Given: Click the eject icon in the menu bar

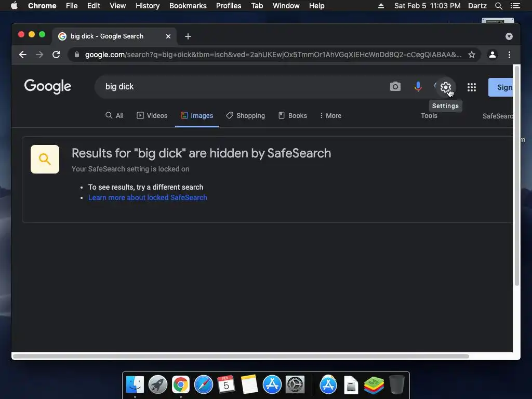Looking at the screenshot, I should pyautogui.click(x=381, y=6).
